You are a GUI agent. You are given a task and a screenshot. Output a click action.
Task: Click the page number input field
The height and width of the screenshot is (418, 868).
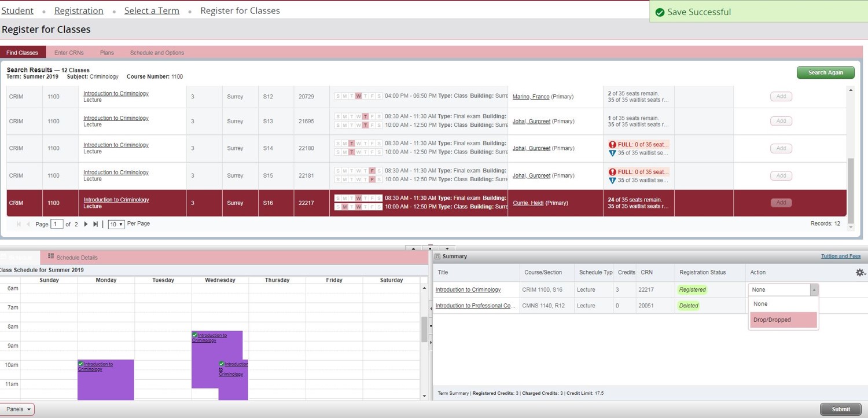coord(57,224)
